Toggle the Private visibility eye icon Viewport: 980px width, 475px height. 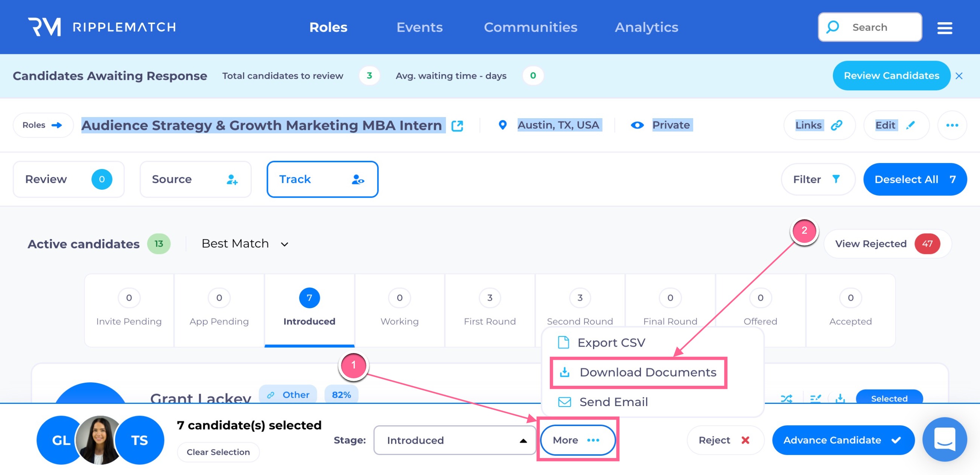point(637,125)
